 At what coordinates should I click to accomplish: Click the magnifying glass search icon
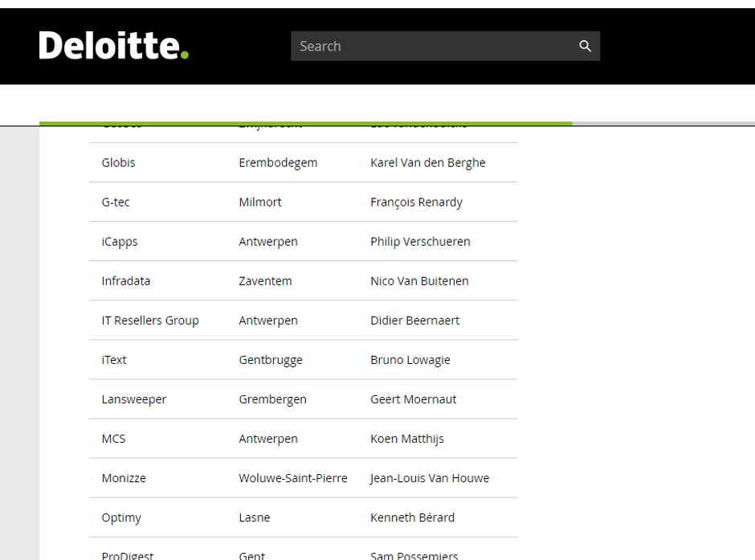coord(585,46)
